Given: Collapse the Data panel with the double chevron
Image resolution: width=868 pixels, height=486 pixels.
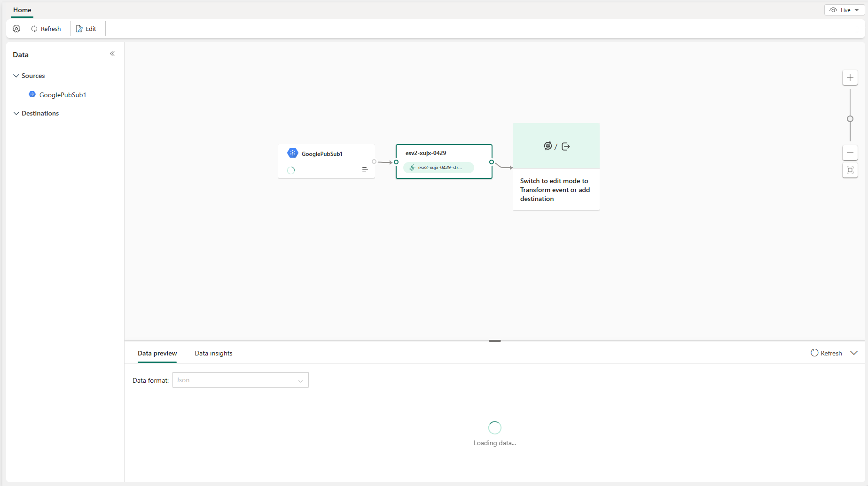Looking at the screenshot, I should coord(112,54).
